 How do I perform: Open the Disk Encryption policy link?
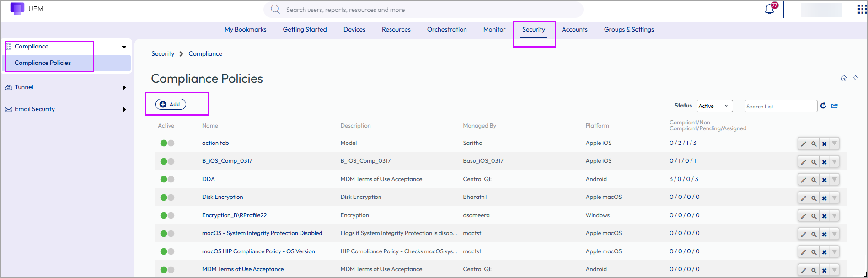pyautogui.click(x=223, y=197)
